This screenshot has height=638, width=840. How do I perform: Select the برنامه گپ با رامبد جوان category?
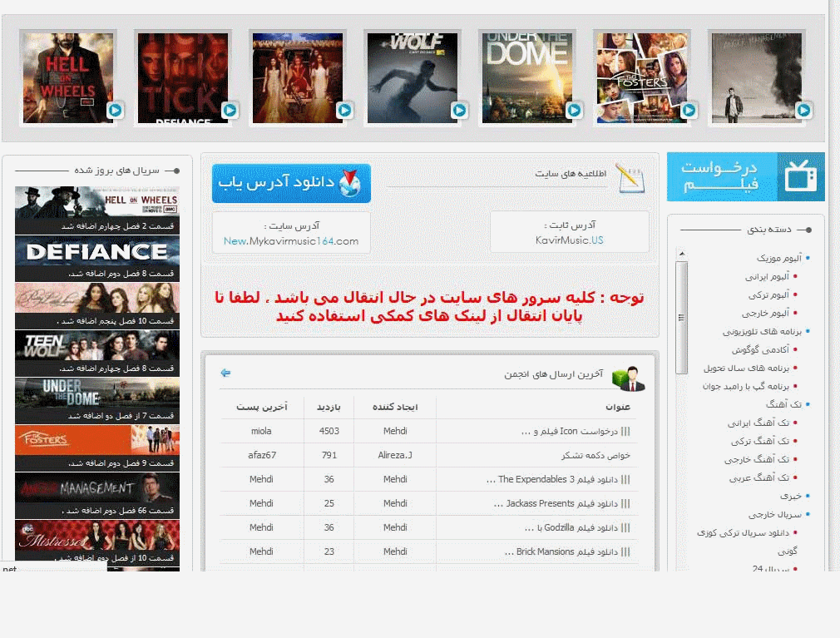pyautogui.click(x=746, y=386)
